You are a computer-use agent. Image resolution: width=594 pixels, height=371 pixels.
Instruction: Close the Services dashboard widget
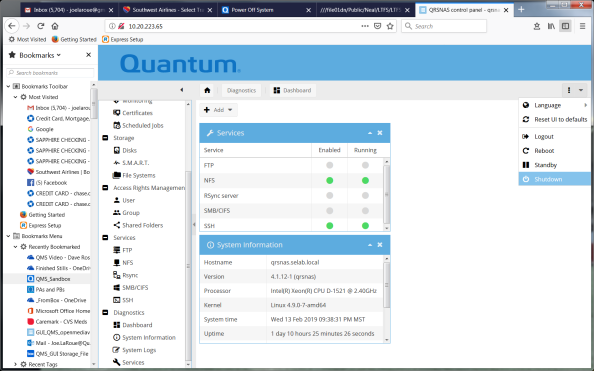pos(380,133)
